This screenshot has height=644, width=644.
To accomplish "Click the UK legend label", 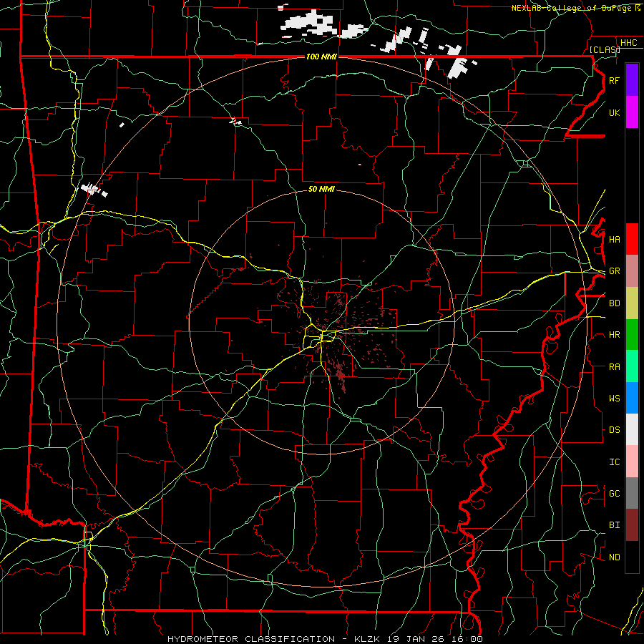I will click(614, 112).
